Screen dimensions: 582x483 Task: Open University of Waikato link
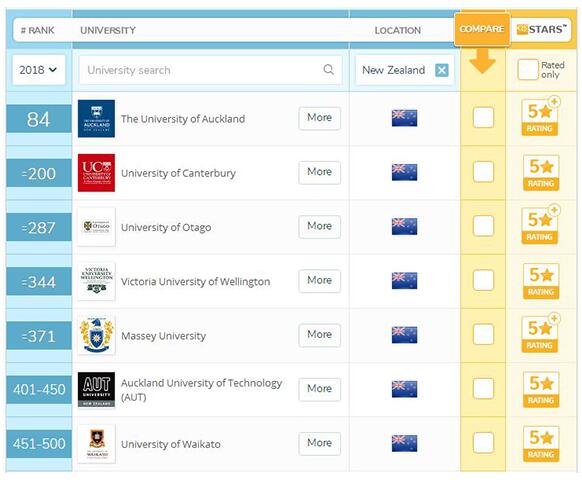coord(171,444)
